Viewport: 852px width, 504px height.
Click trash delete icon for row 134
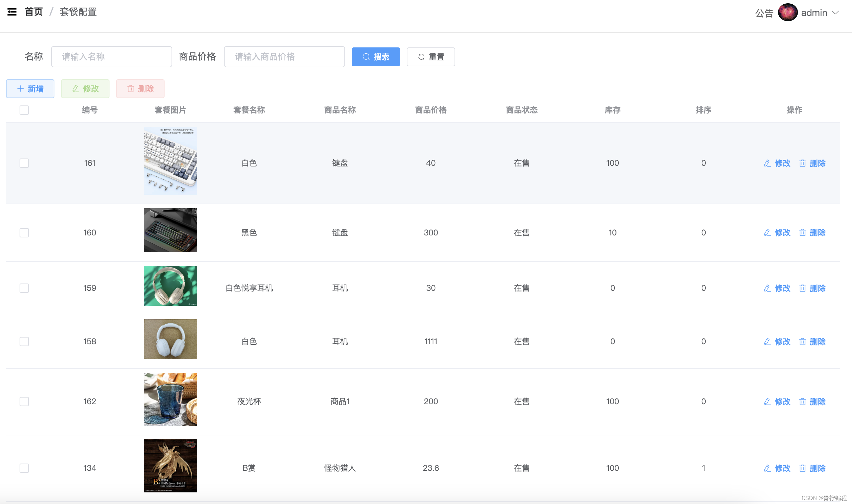(x=803, y=468)
